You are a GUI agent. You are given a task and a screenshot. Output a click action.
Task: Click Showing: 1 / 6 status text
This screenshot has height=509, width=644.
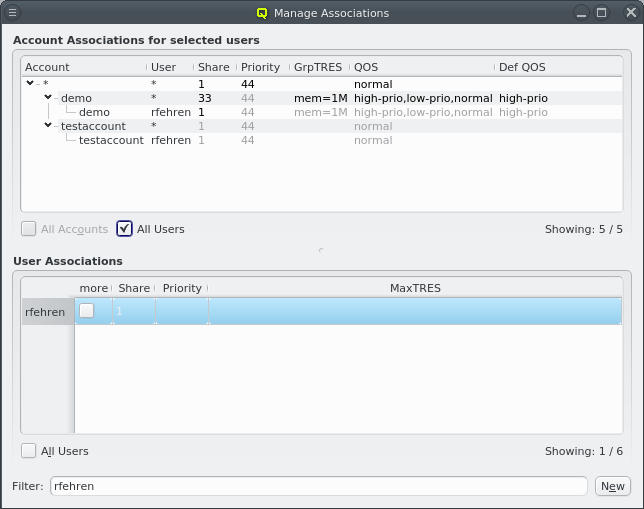pyautogui.click(x=584, y=451)
